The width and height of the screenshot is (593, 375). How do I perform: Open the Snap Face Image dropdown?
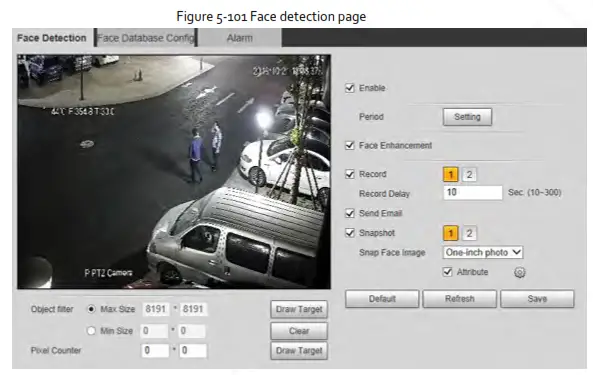coord(483,253)
